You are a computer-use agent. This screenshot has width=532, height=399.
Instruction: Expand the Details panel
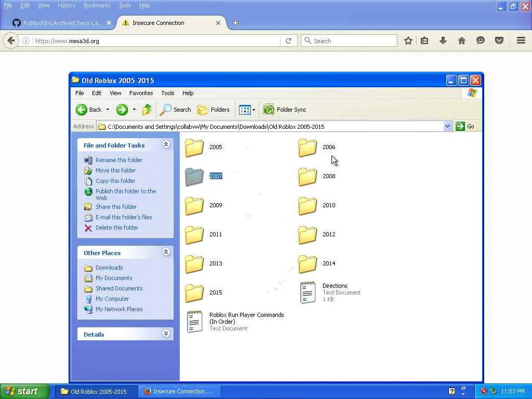pos(166,334)
